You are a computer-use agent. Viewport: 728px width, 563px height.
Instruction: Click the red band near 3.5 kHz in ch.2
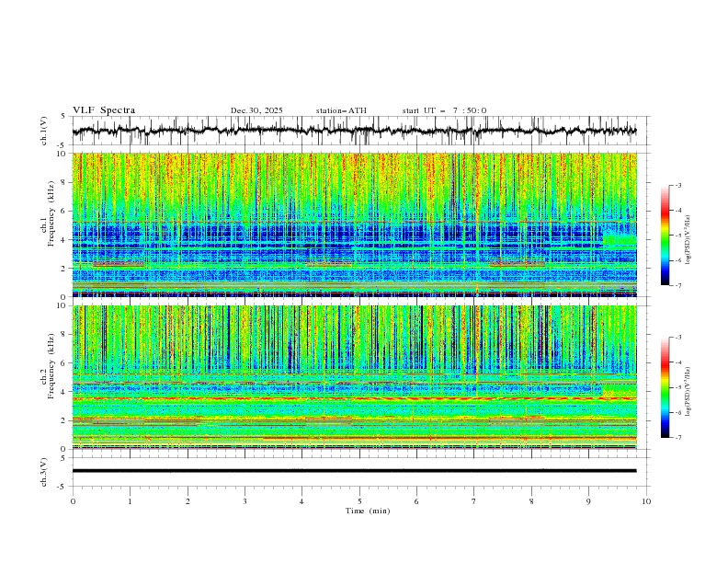354,398
